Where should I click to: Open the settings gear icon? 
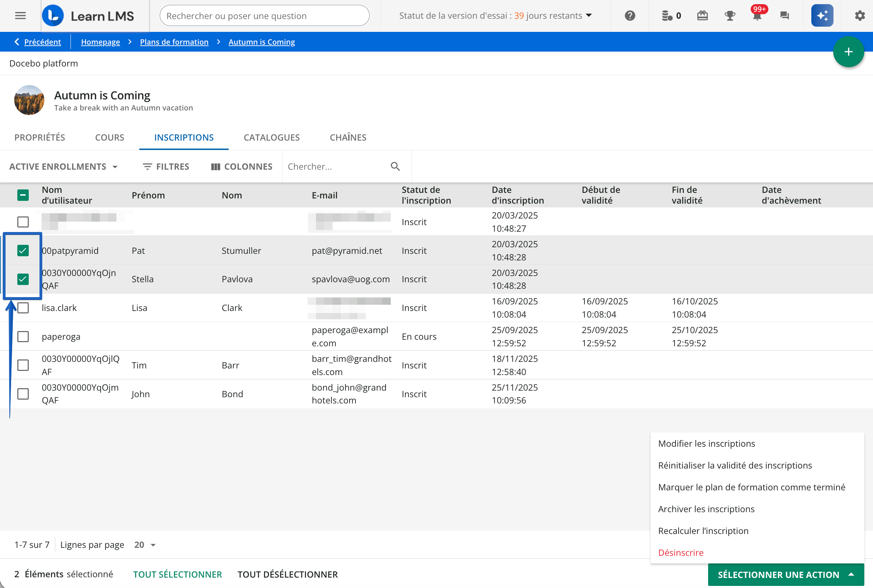tap(859, 16)
